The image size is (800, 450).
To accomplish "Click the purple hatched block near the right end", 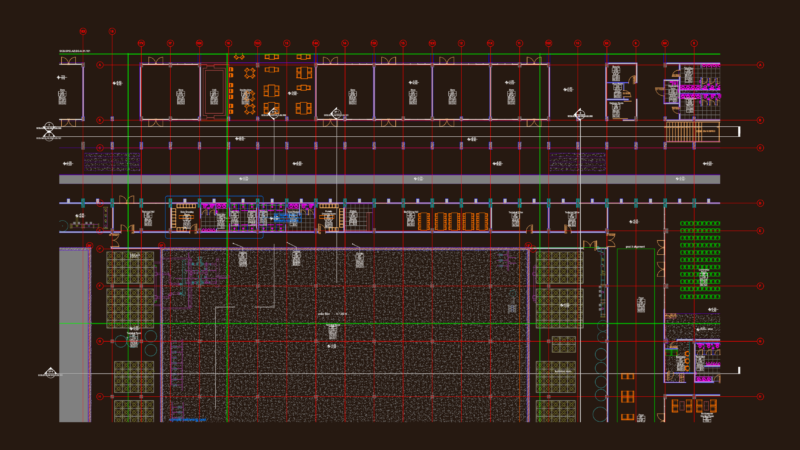I will click(578, 162).
